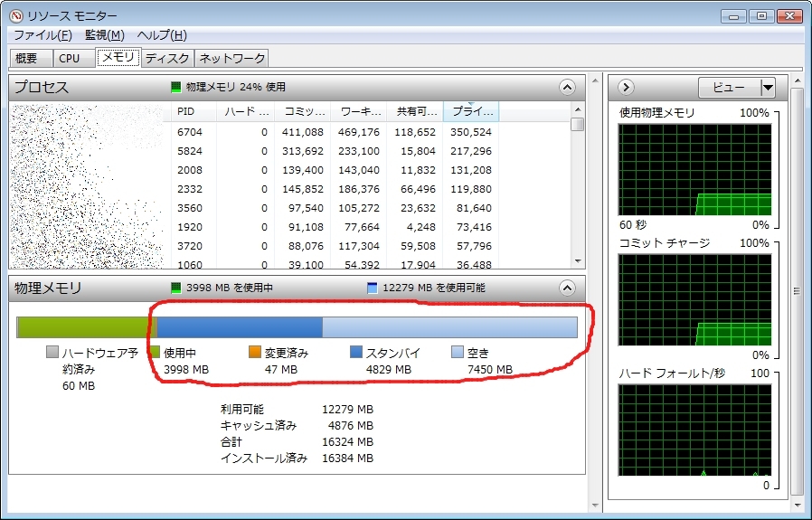This screenshot has width=812, height=520.
Task: Sort by ハード column header
Action: [245, 111]
